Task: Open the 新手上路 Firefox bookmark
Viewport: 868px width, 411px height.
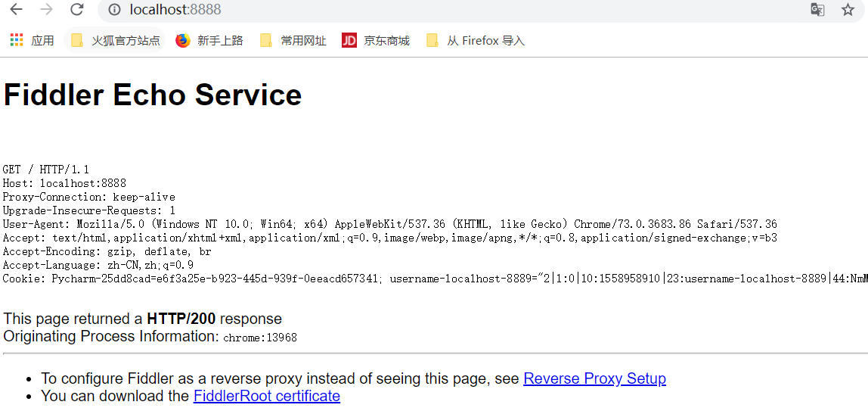Action: tap(209, 40)
